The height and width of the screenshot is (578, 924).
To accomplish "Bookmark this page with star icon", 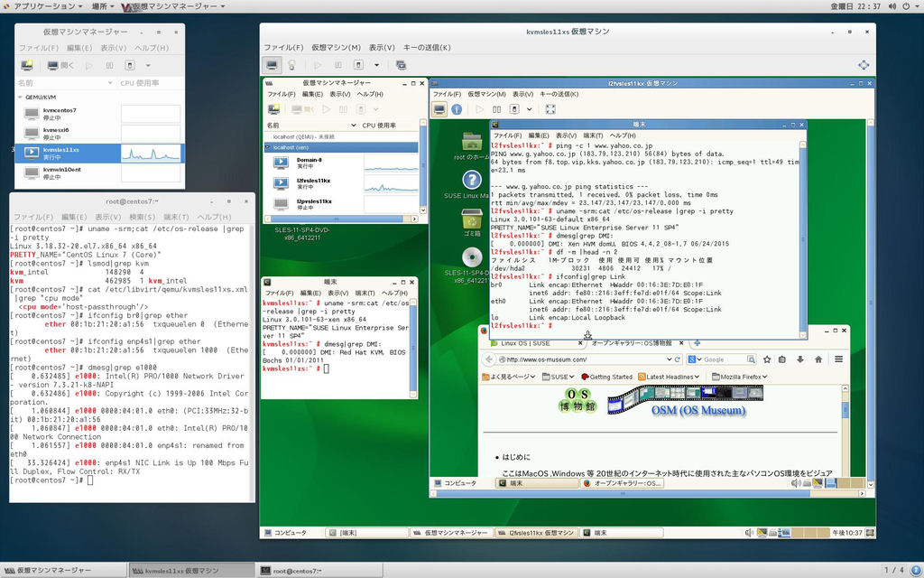I will [767, 359].
